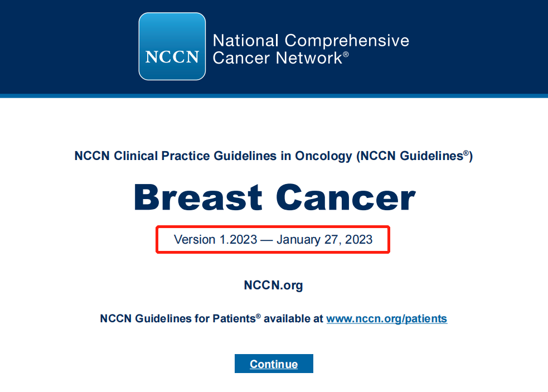The height and width of the screenshot is (392, 548).
Task: Click the National Comprehensive header text
Action: [311, 41]
